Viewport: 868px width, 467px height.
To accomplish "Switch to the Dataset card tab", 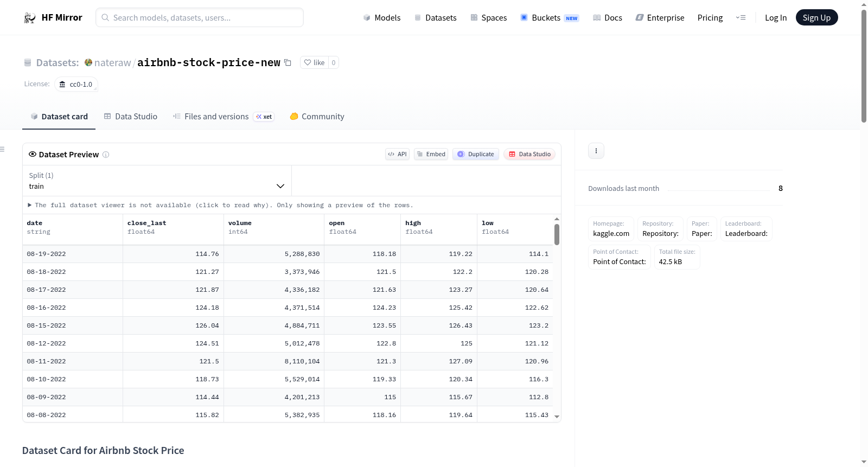I will point(59,117).
